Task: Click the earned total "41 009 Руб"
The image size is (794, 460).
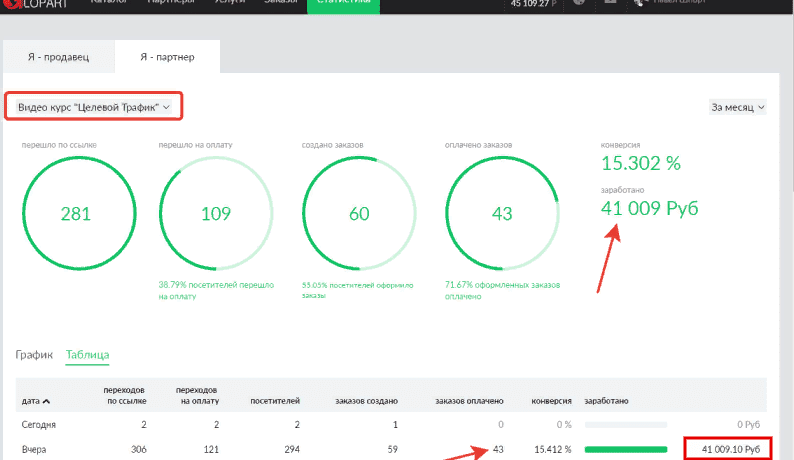Action: coord(650,208)
